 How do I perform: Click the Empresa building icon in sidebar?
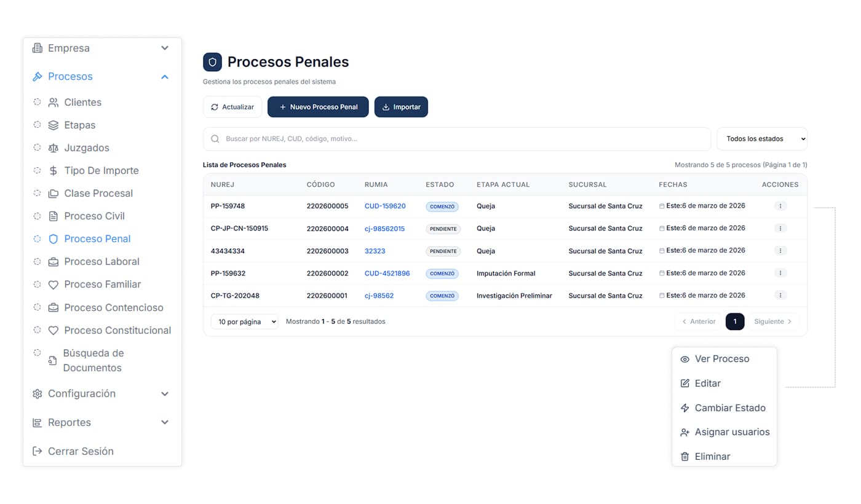[38, 48]
